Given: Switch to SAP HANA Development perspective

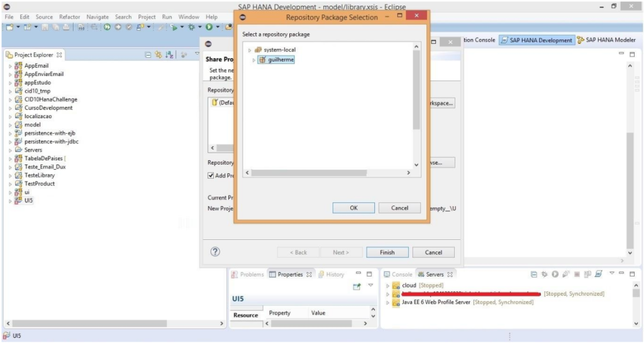Looking at the screenshot, I should coord(536,40).
